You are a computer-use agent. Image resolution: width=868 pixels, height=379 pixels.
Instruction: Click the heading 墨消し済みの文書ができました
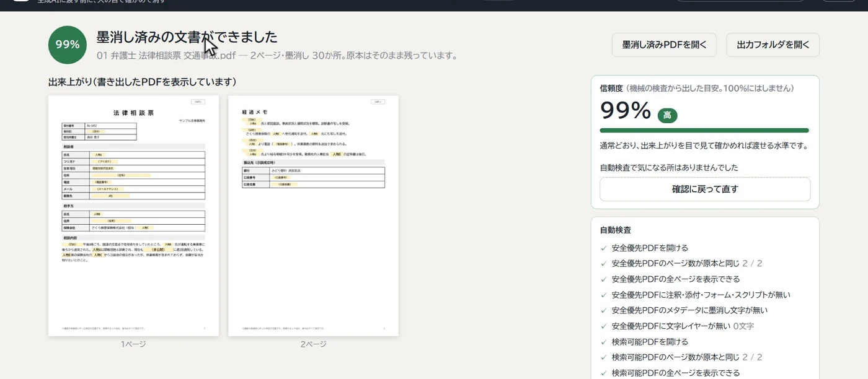click(x=187, y=37)
